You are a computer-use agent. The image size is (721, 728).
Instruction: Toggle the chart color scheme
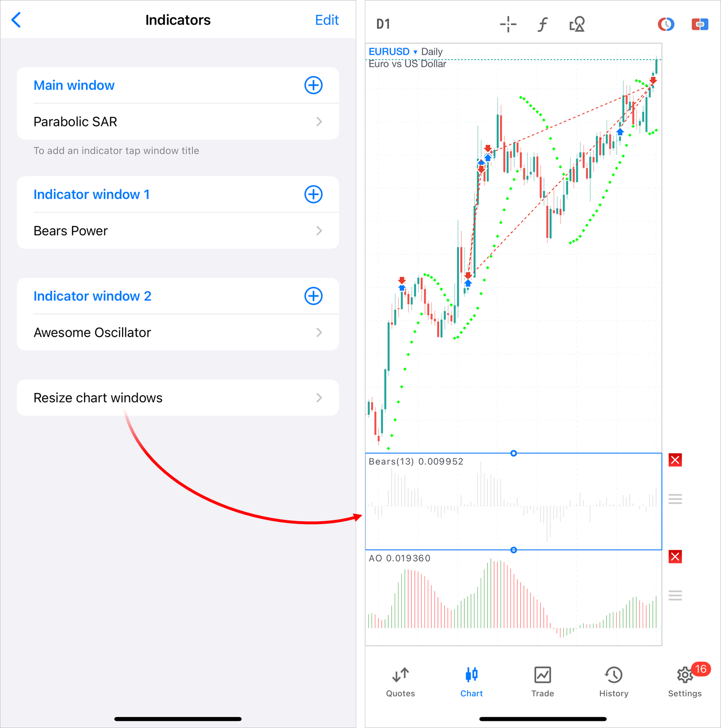tap(666, 24)
